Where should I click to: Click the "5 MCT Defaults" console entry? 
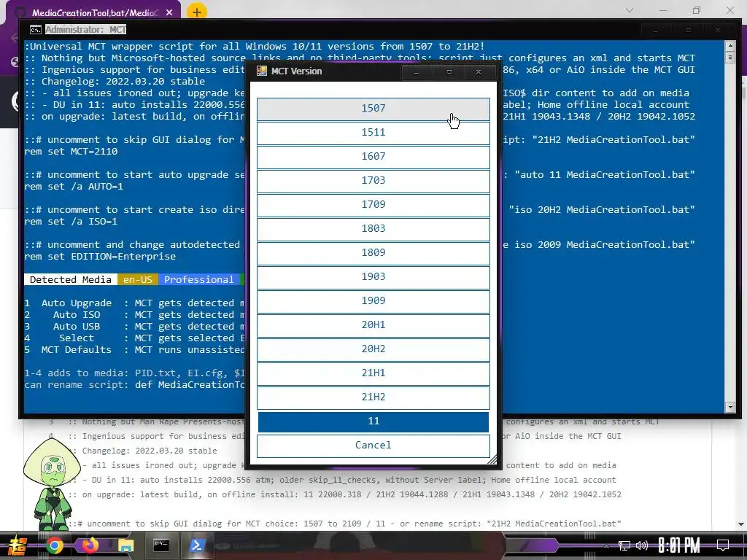point(68,350)
